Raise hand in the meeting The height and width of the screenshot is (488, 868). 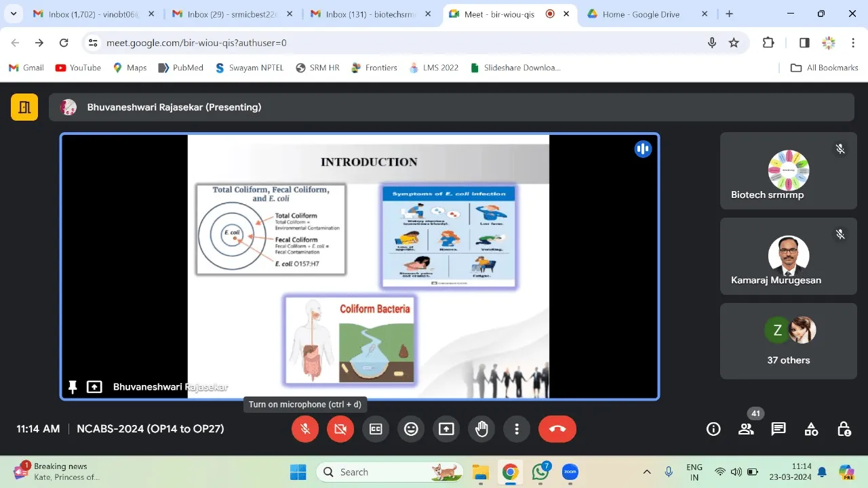[481, 429]
